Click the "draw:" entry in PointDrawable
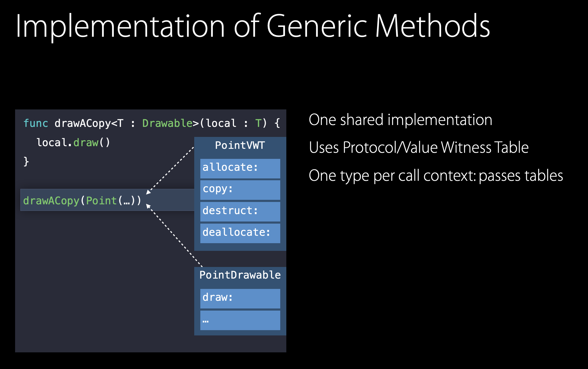 pos(240,298)
